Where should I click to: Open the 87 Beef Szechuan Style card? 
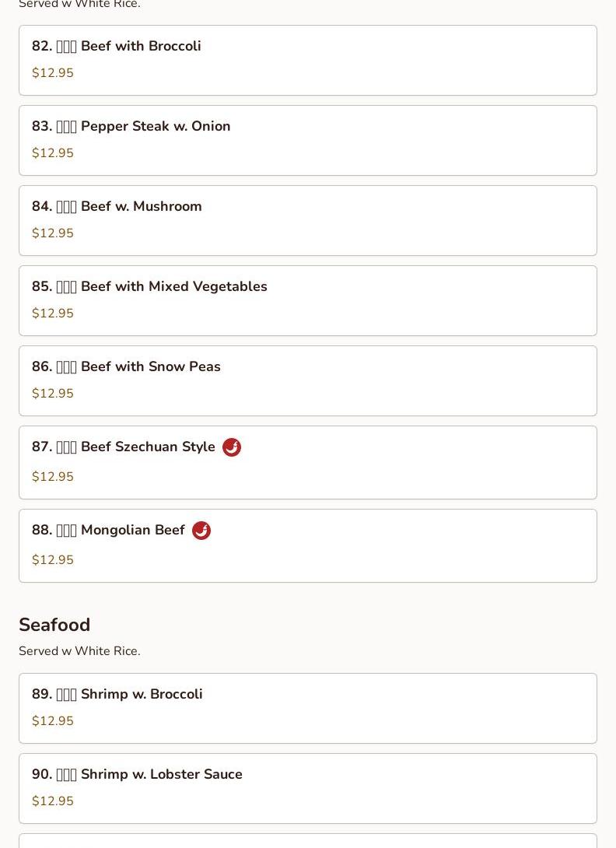coord(308,462)
